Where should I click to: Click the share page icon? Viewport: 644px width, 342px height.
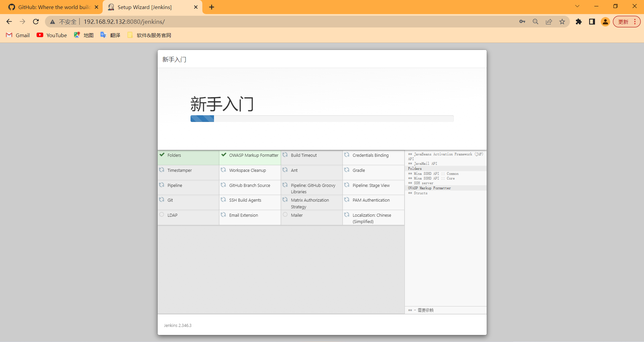tap(549, 22)
